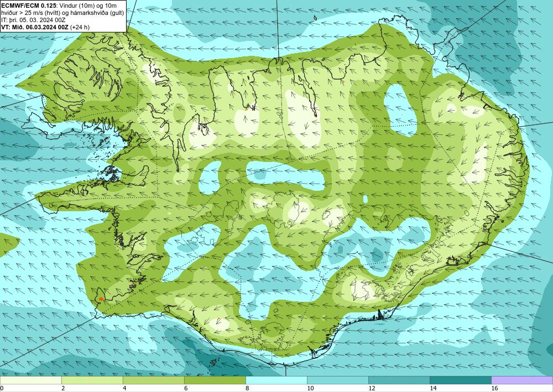Click the light green 2–4 m/s legend swatch
Viewport: 553px width, 392px height.
92,380
